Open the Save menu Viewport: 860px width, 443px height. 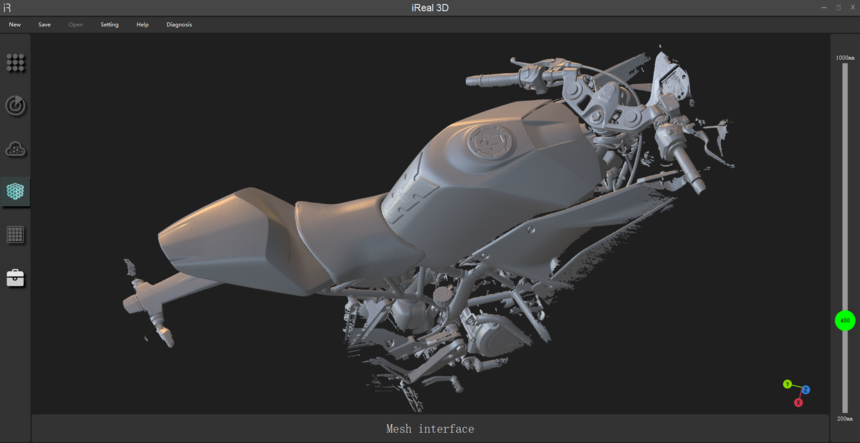click(x=44, y=25)
